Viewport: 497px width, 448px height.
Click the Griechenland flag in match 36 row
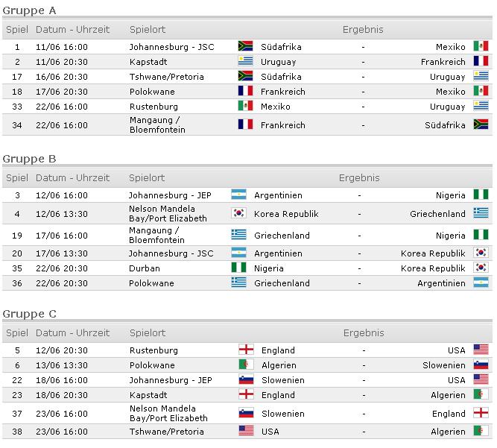tap(238, 283)
